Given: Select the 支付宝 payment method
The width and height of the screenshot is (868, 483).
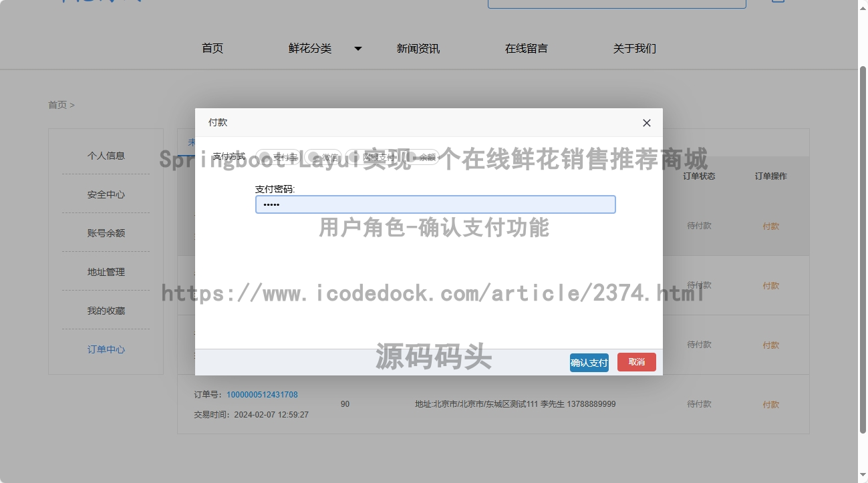Looking at the screenshot, I should (x=279, y=158).
